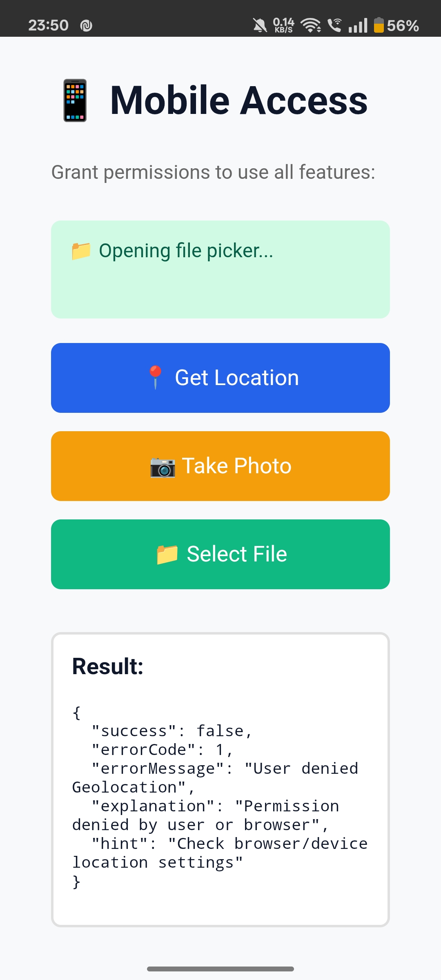Click the phone emoji beside Mobile Access
Screen dimensions: 441x980
click(x=75, y=100)
